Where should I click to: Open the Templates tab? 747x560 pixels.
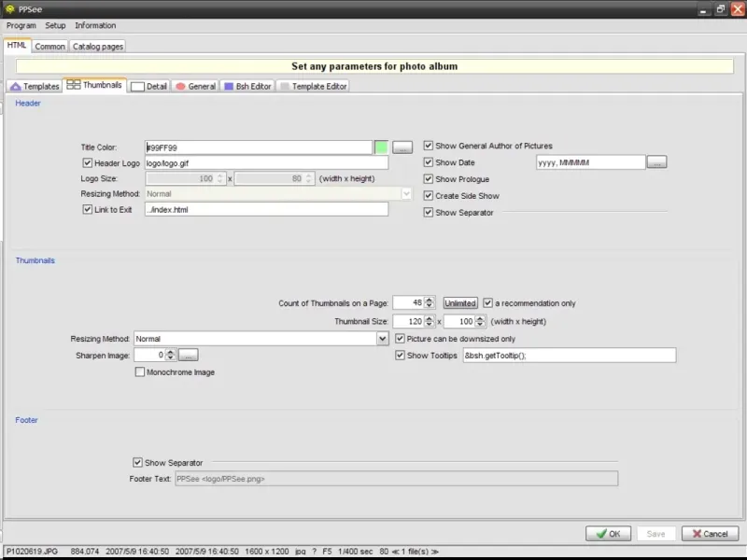click(x=35, y=86)
